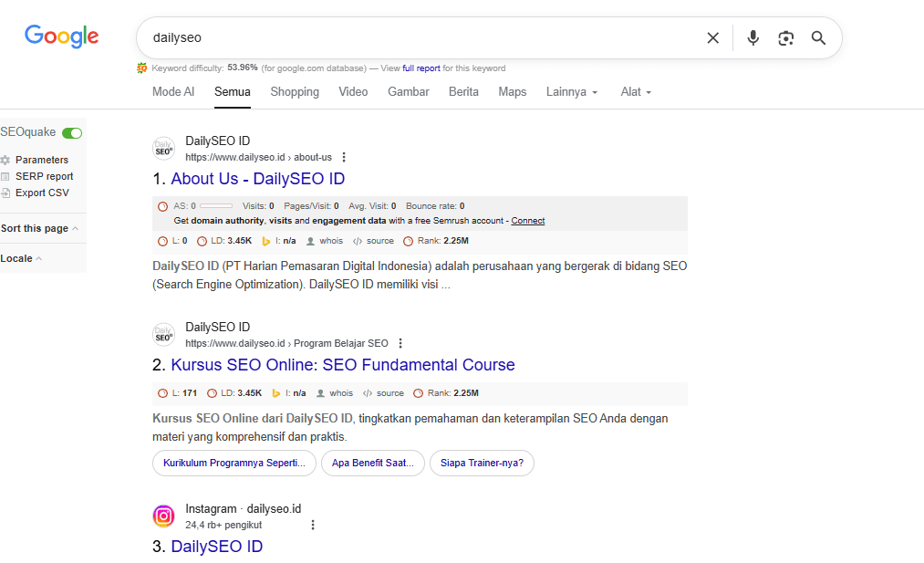Click the Keyword difficulty 53.96% value

(x=243, y=68)
